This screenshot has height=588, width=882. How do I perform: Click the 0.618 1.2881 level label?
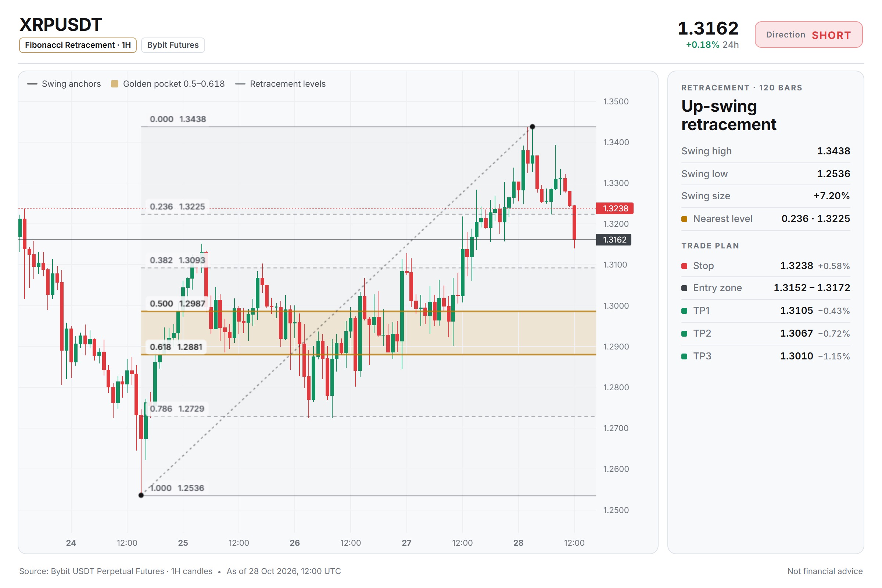pos(176,347)
